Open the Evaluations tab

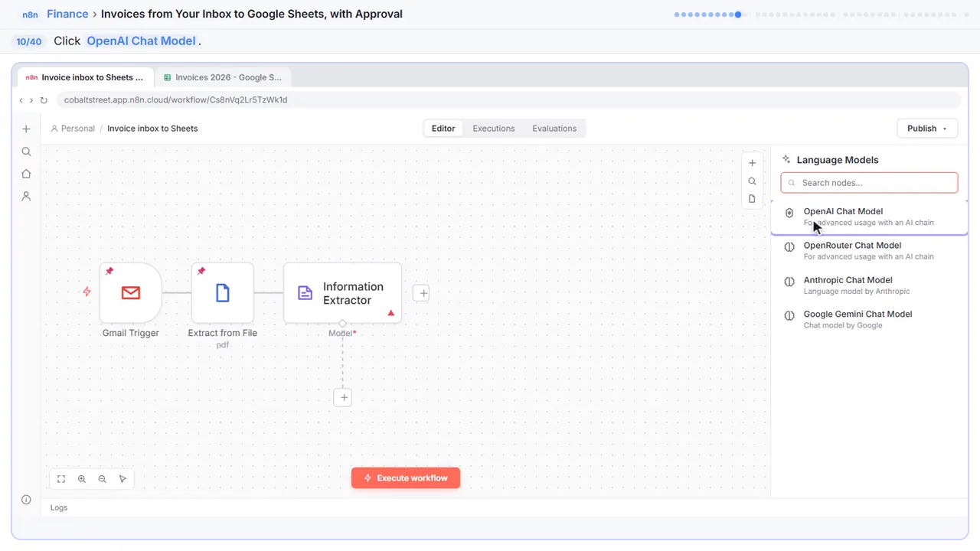coord(554,129)
